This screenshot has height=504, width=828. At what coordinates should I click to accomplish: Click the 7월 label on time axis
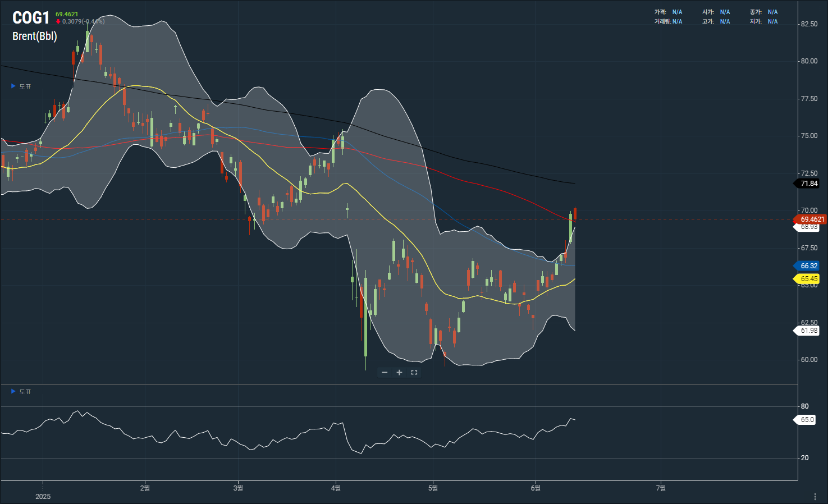click(661, 488)
